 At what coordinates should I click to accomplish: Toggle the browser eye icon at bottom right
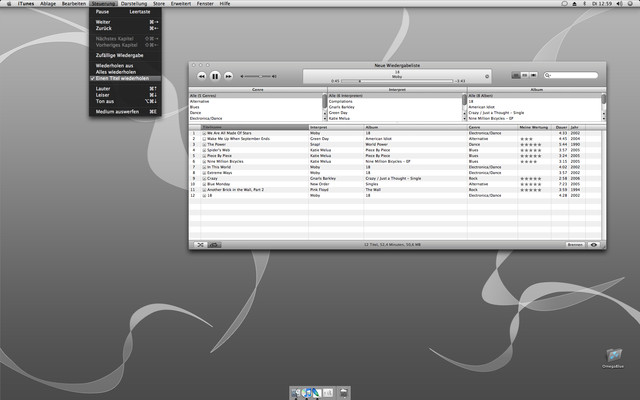595,244
